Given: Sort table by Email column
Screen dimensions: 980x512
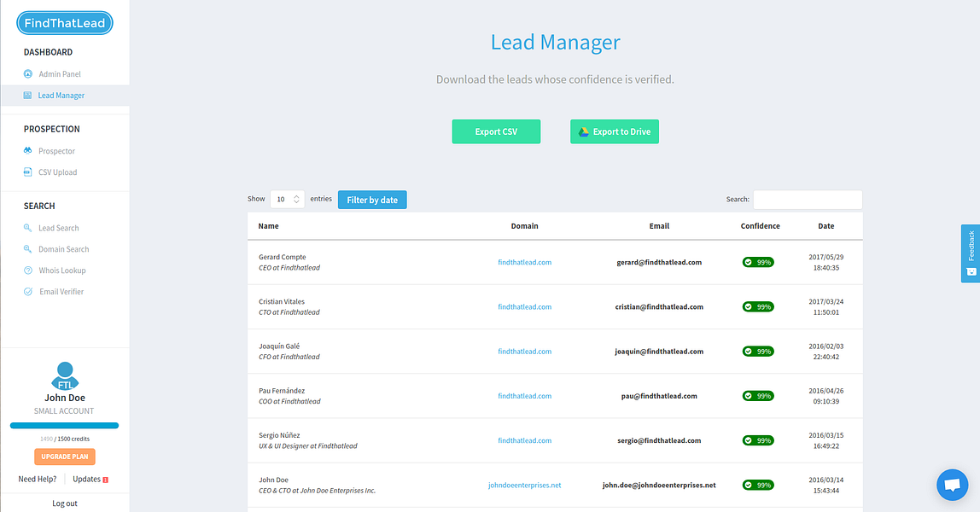Looking at the screenshot, I should click(x=659, y=226).
